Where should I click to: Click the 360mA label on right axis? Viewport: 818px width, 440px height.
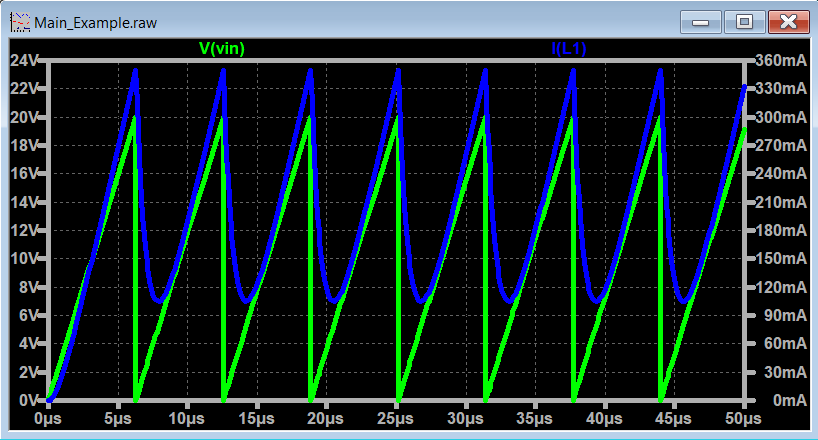(783, 60)
